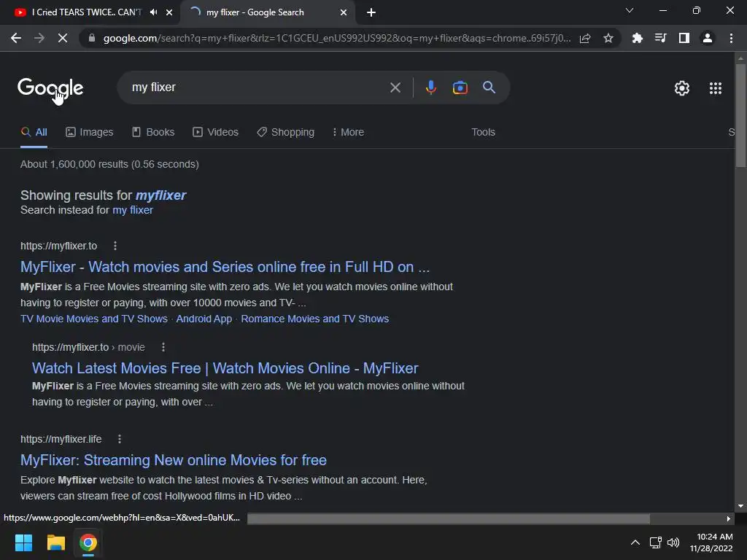The image size is (747, 560).
Task: Click the vertical scrollbar thumb
Action: [740, 116]
